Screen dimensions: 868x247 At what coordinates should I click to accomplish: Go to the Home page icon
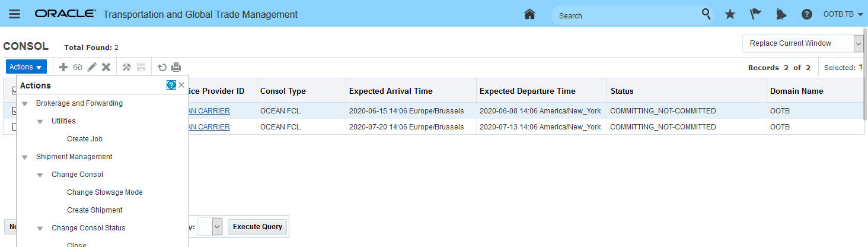pyautogui.click(x=530, y=14)
